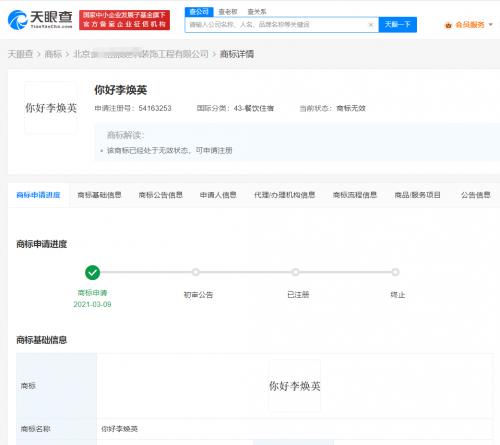Expand the 会员服务 dropdown arrow
500x445 pixels.
click(490, 25)
